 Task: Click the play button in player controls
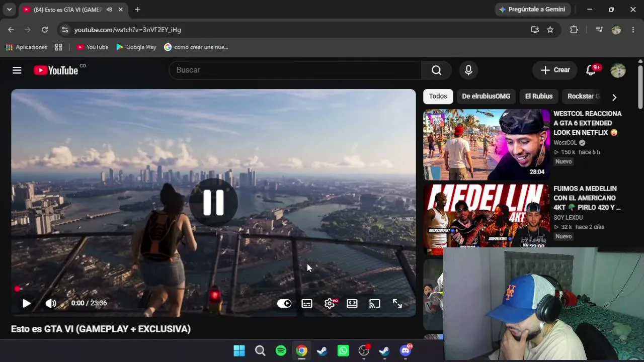tap(27, 303)
